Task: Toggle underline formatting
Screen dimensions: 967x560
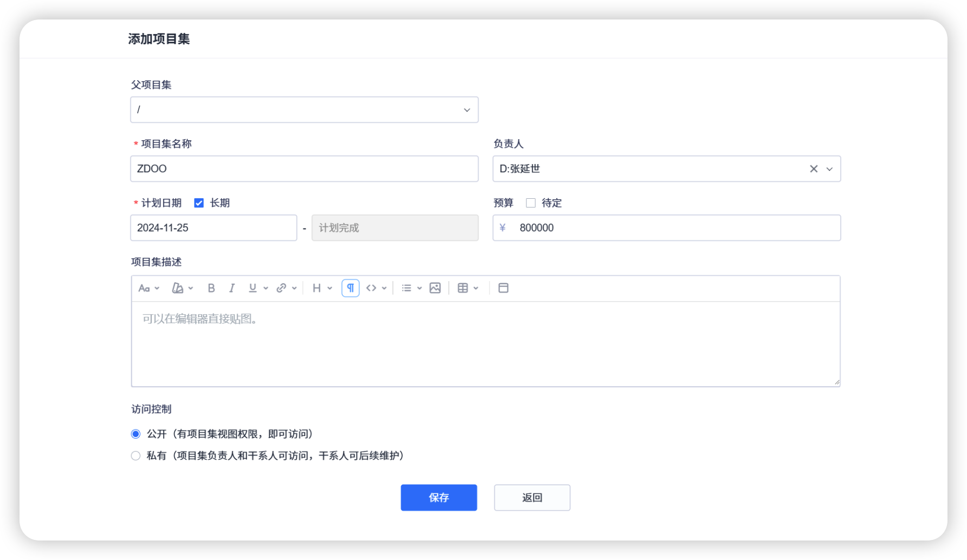Action: pyautogui.click(x=253, y=288)
